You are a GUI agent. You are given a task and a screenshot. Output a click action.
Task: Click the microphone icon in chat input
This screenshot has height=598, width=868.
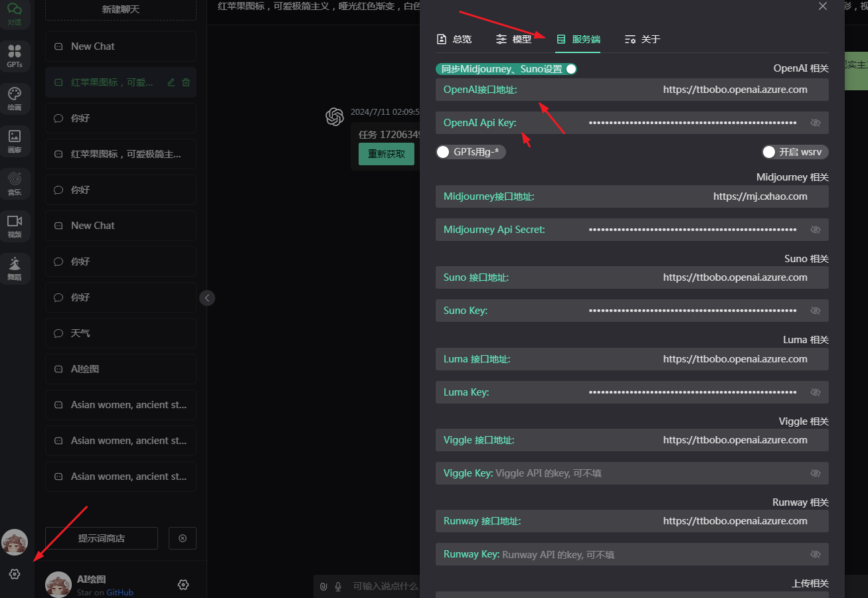(x=338, y=586)
